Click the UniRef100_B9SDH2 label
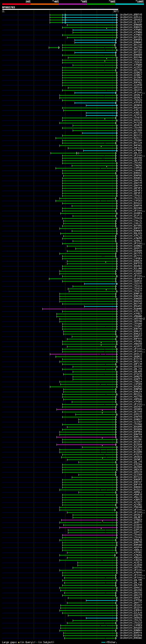 (131, 387)
